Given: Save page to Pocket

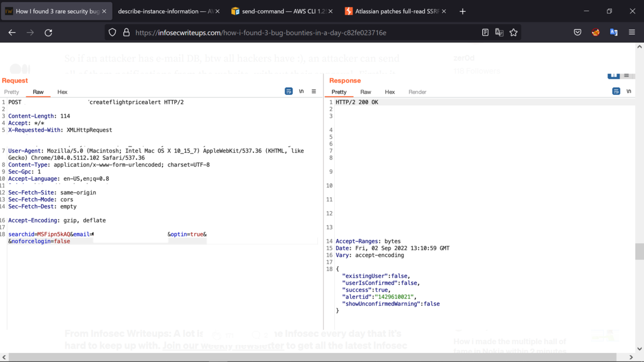Looking at the screenshot, I should pyautogui.click(x=577, y=32).
